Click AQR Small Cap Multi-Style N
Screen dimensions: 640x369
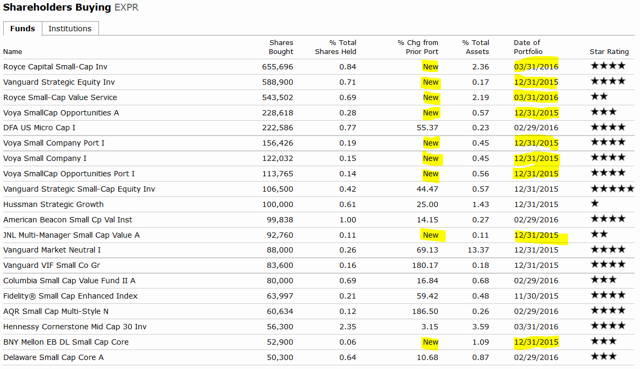(56, 311)
